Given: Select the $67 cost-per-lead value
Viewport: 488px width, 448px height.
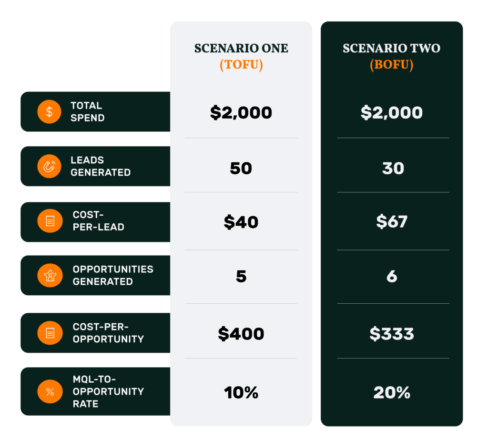Looking at the screenshot, I should [x=392, y=222].
